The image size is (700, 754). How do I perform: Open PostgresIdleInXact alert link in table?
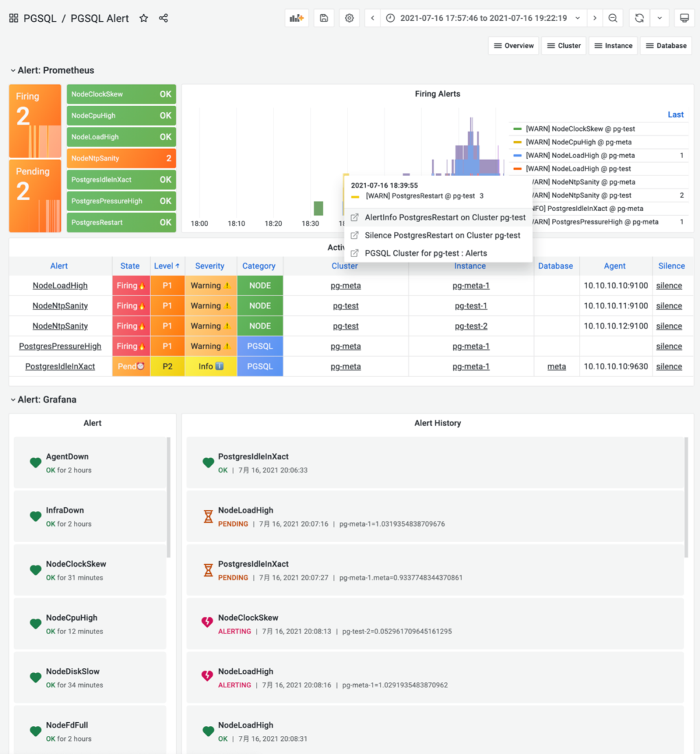pyautogui.click(x=60, y=367)
